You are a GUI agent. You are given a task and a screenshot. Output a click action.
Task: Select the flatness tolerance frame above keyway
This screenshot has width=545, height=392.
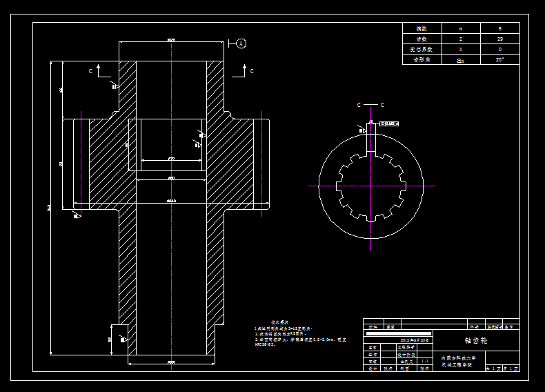(389, 124)
